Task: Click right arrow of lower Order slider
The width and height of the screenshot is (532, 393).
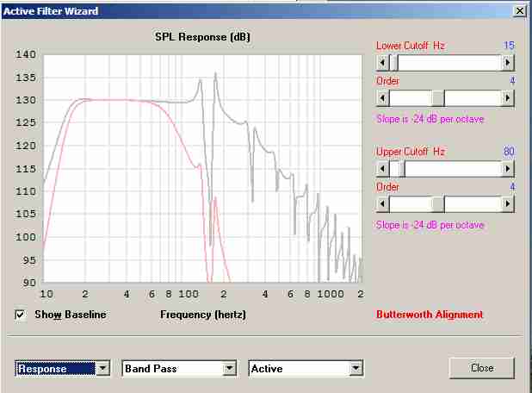Action: pos(508,98)
